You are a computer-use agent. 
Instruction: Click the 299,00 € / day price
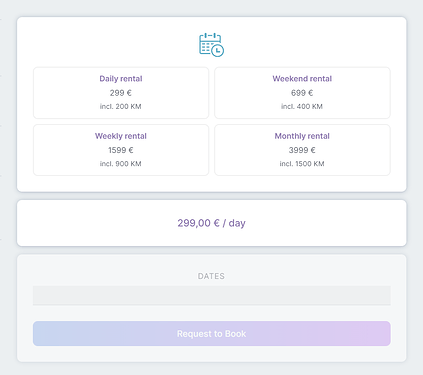point(211,223)
